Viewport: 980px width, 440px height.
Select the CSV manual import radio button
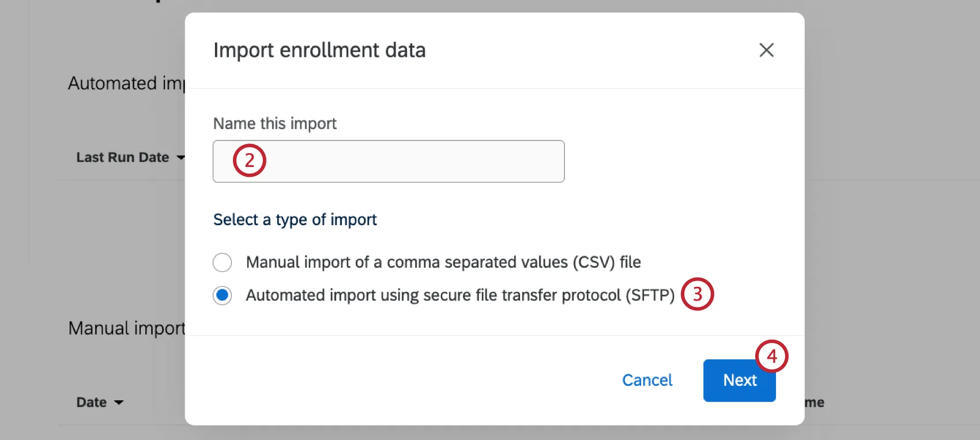223,262
